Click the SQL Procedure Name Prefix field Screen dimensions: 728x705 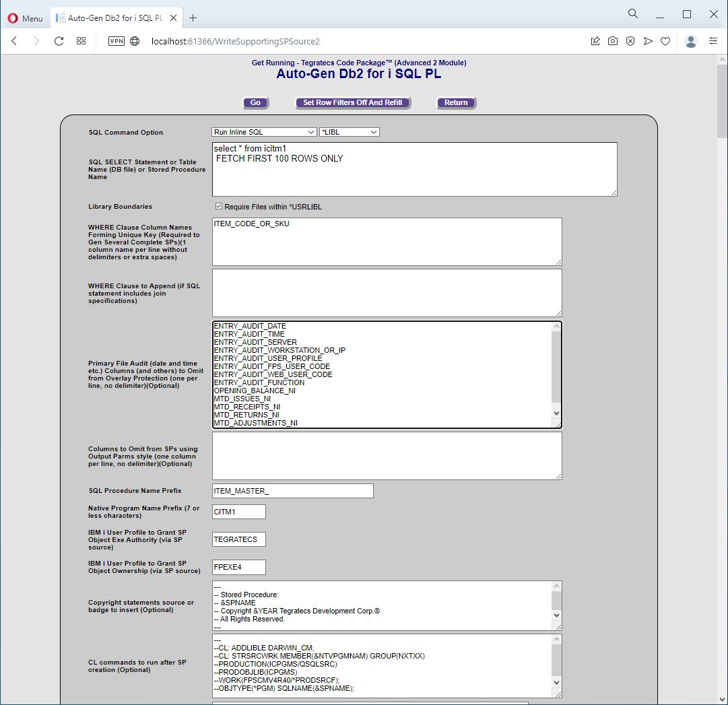click(x=292, y=491)
